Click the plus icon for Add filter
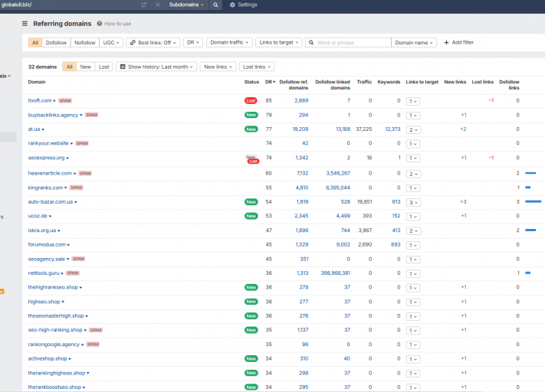The height and width of the screenshot is (392, 545). coord(446,42)
